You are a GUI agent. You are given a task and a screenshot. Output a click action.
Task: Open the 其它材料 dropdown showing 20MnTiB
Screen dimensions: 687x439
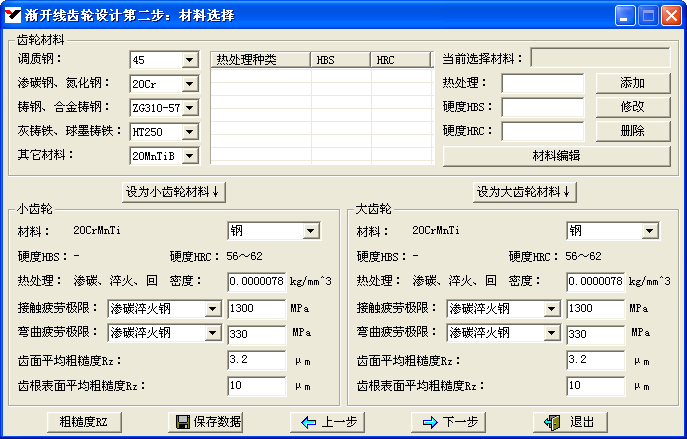tap(190, 155)
